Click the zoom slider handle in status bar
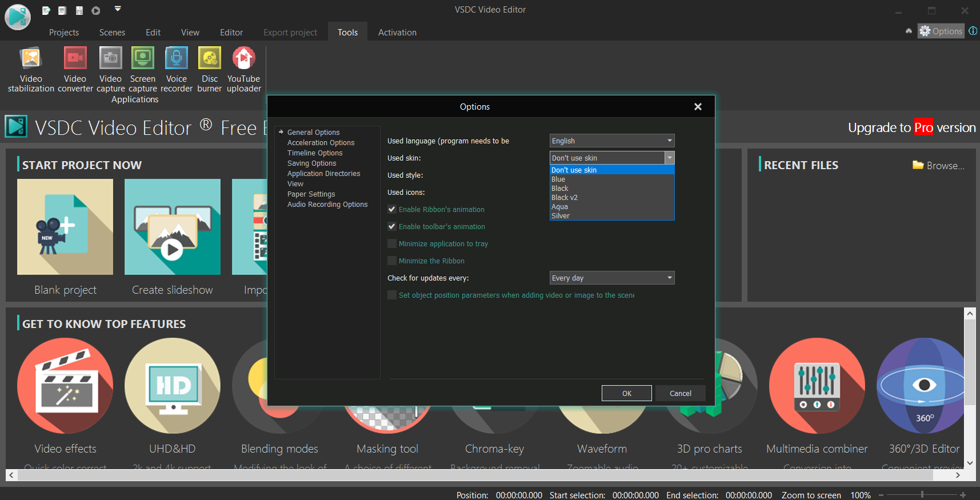Image resolution: width=980 pixels, height=500 pixels. click(x=922, y=494)
